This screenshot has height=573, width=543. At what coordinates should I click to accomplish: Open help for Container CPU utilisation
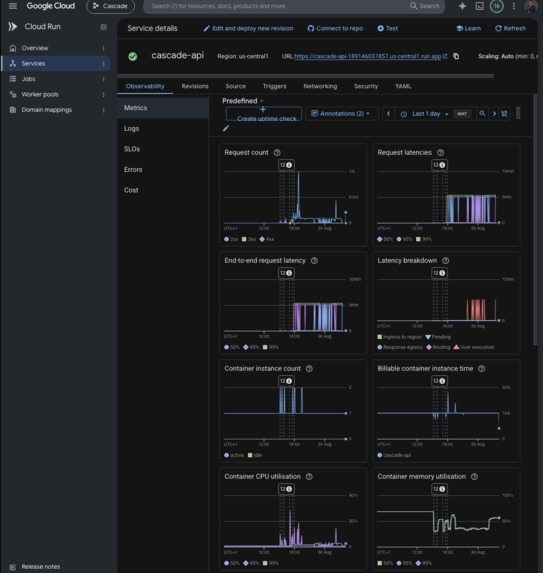[309, 477]
